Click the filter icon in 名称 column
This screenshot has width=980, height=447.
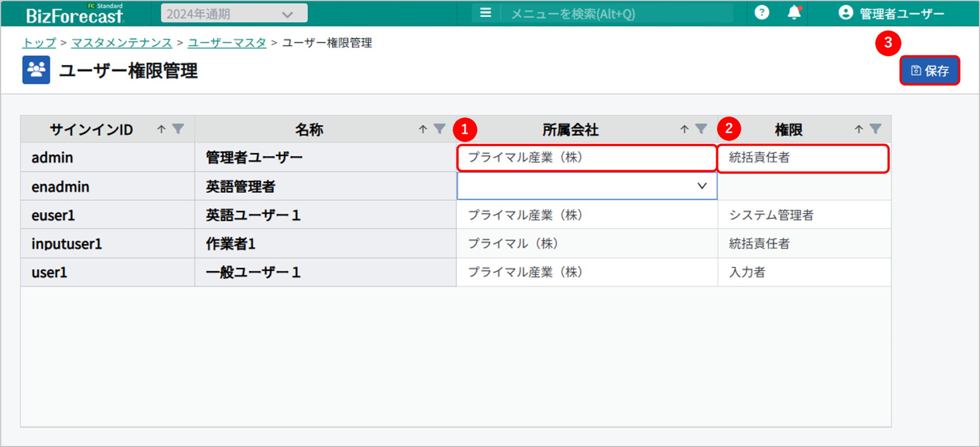coord(440,129)
